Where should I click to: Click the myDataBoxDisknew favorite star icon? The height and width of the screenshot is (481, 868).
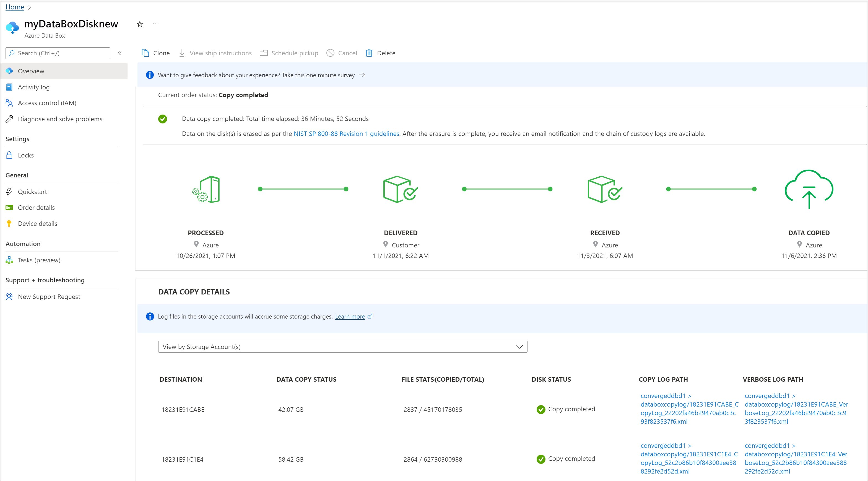[x=139, y=24]
